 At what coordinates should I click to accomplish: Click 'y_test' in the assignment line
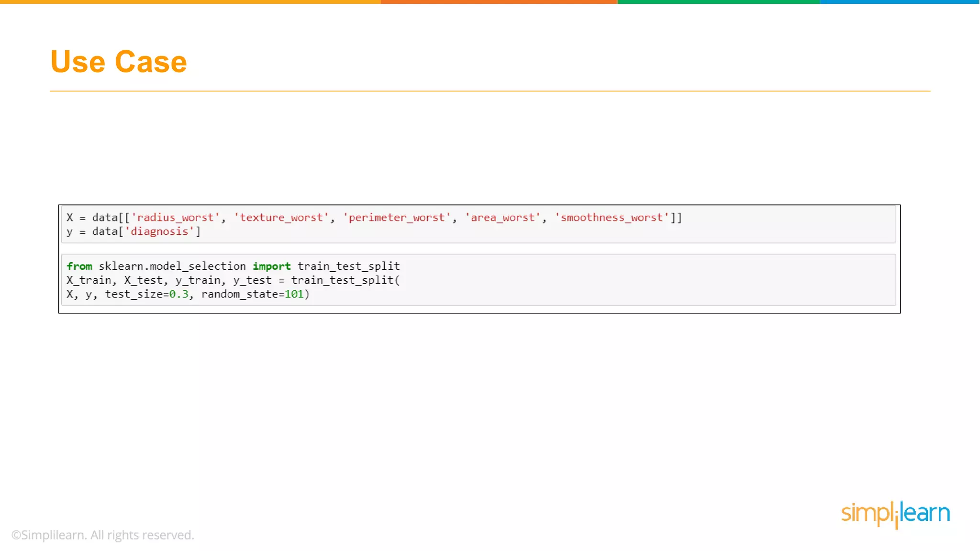pos(252,280)
